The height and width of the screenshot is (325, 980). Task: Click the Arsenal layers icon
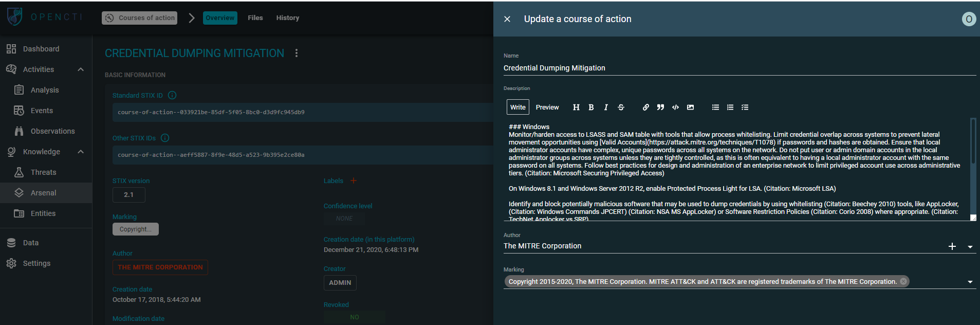(x=19, y=193)
